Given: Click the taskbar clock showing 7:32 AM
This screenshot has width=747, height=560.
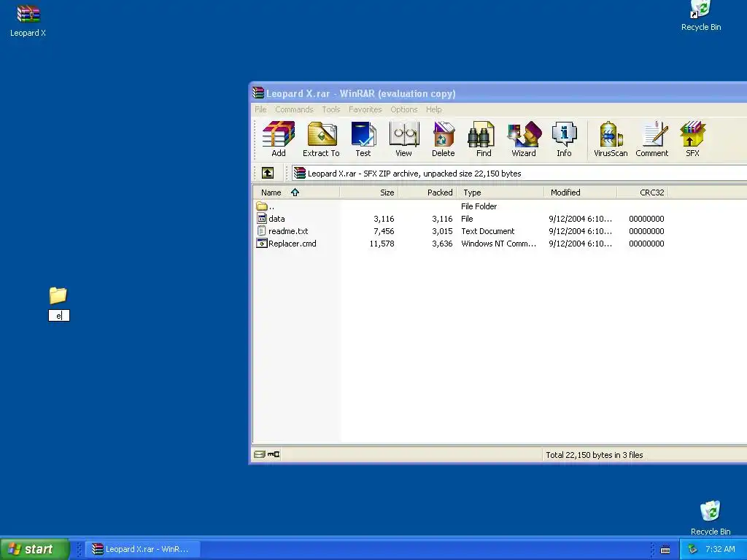Looking at the screenshot, I should tap(720, 549).
